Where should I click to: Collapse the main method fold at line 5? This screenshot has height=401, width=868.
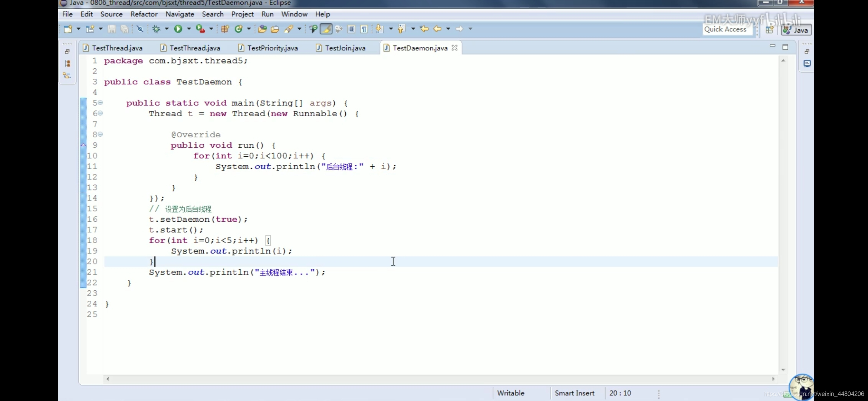[100, 103]
